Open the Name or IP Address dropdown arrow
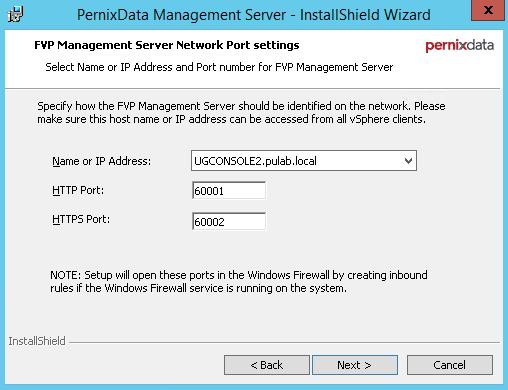The image size is (508, 390). click(408, 161)
